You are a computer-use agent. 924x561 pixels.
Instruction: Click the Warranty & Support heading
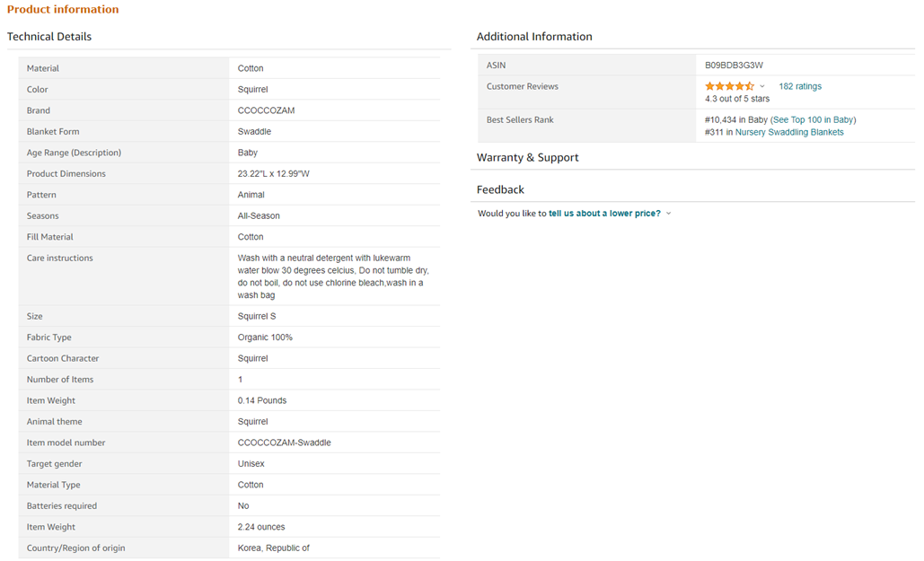click(x=527, y=157)
